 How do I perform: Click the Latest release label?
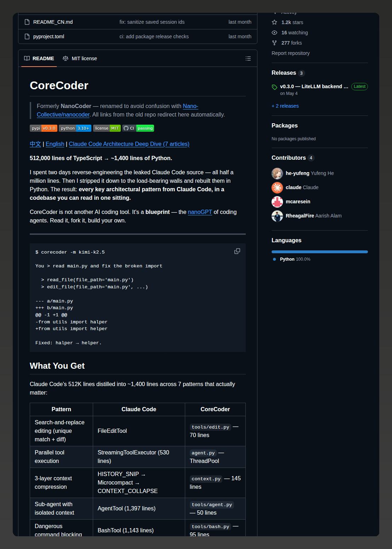[x=359, y=86]
